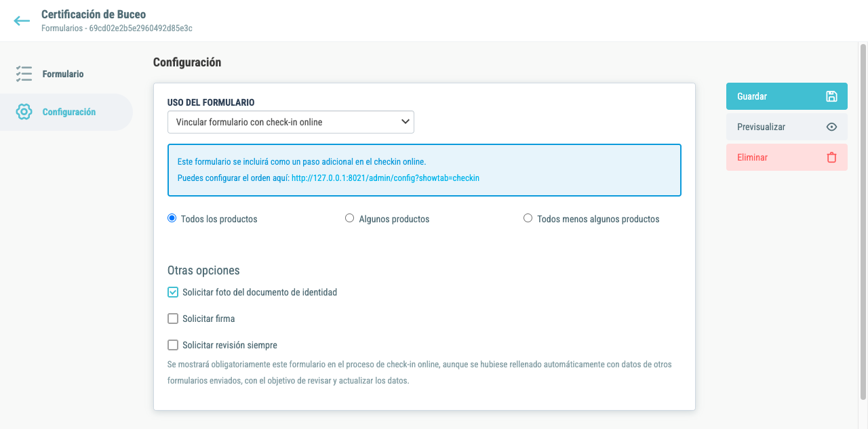The width and height of the screenshot is (868, 429).
Task: Click the Configuración page heading
Action: coord(187,62)
